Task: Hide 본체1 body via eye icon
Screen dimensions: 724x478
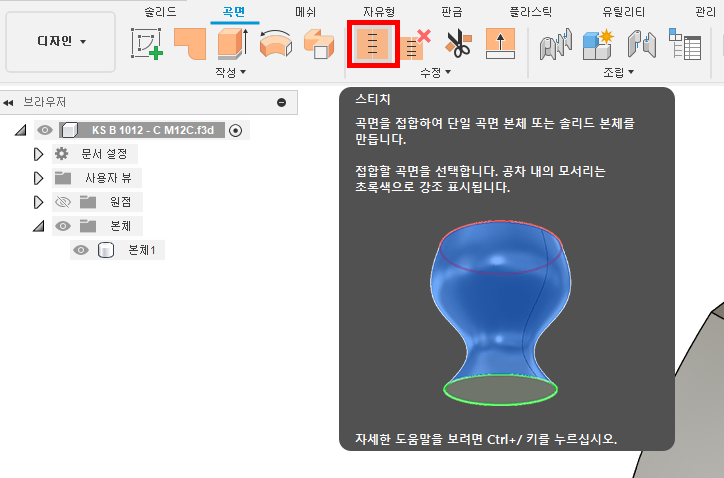Action: (81, 250)
